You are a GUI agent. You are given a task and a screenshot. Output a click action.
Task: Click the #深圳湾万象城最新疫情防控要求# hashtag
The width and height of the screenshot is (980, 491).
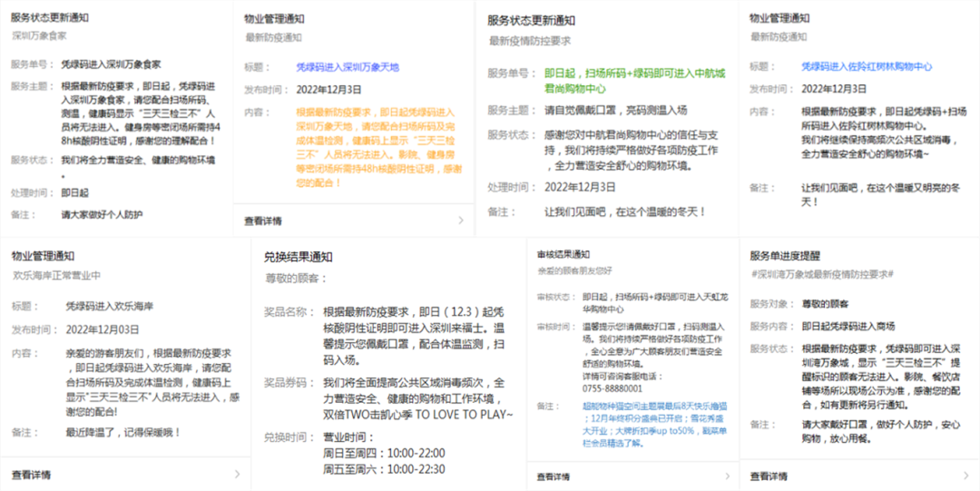pyautogui.click(x=822, y=273)
